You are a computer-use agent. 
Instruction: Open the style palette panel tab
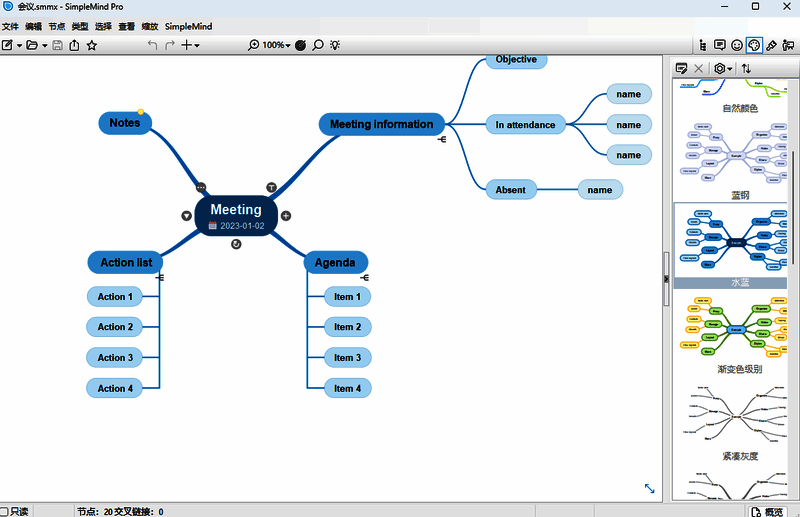click(755, 45)
